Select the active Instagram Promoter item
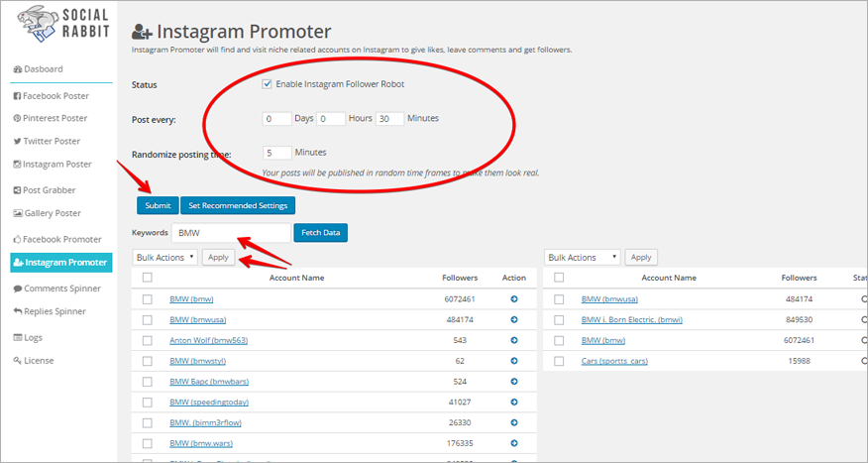Image resolution: width=868 pixels, height=463 pixels. [60, 263]
